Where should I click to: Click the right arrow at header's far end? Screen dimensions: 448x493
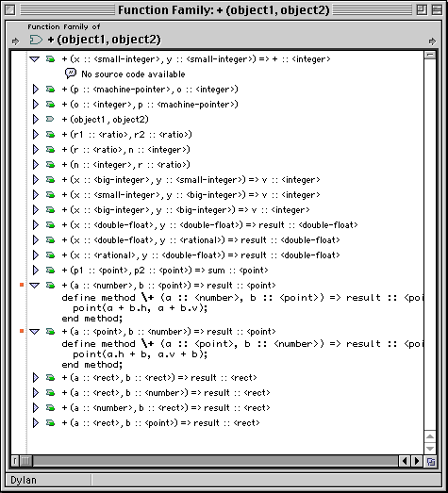pos(432,41)
